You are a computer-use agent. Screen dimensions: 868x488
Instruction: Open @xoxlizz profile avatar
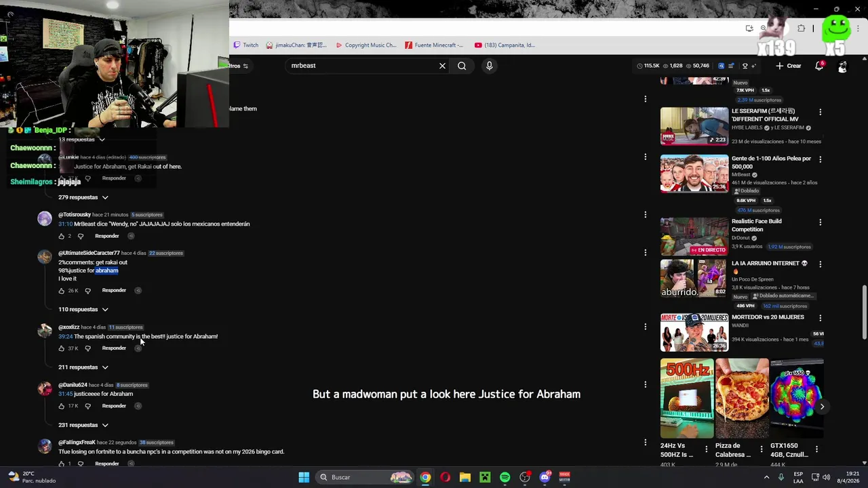tap(45, 331)
